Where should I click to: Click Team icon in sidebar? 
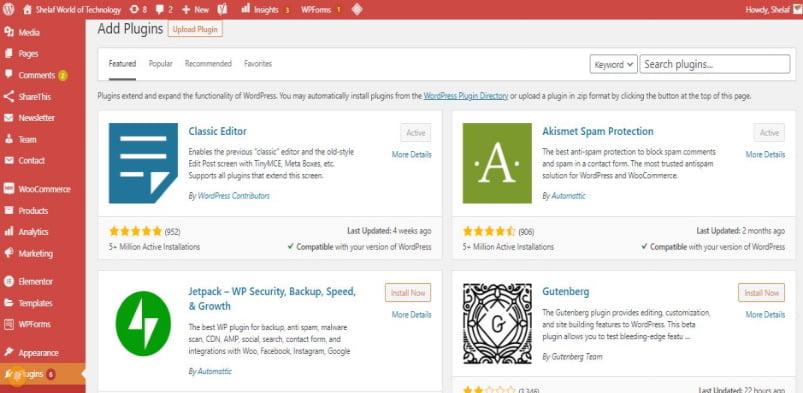9,139
